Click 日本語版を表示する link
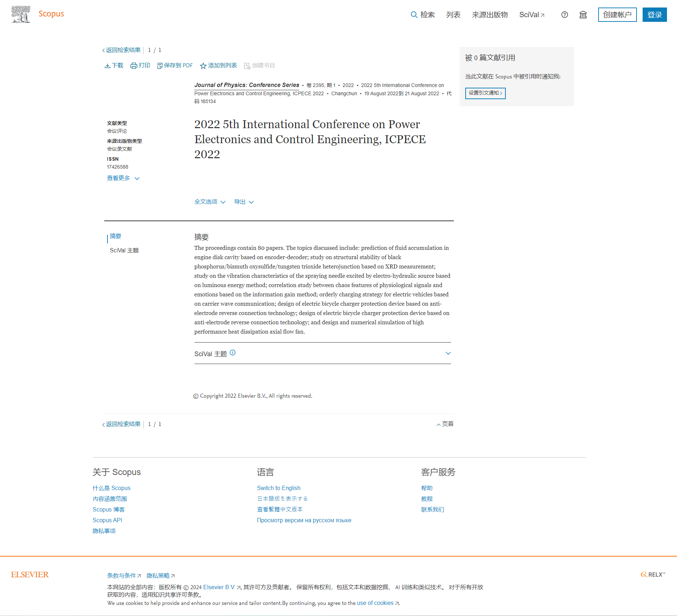Image resolution: width=677 pixels, height=616 pixels. tap(282, 499)
